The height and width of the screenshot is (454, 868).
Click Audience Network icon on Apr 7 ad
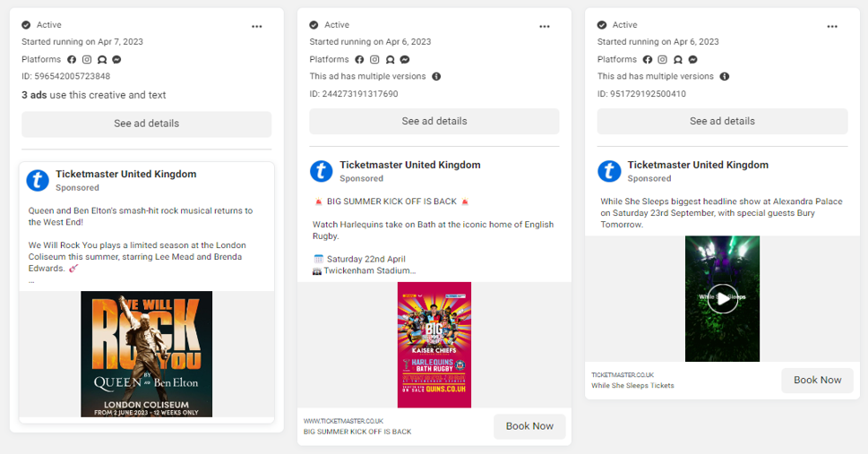click(102, 59)
